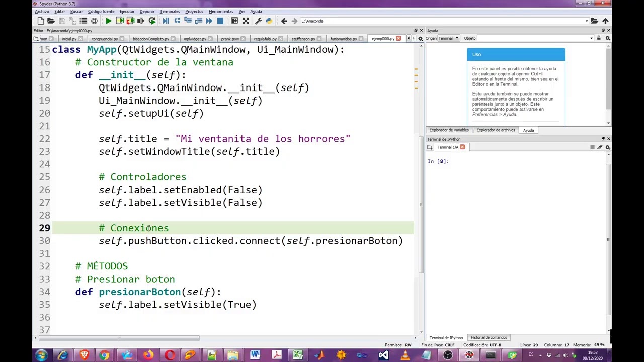
Task: Go back with the left arrow icon
Action: (x=284, y=21)
